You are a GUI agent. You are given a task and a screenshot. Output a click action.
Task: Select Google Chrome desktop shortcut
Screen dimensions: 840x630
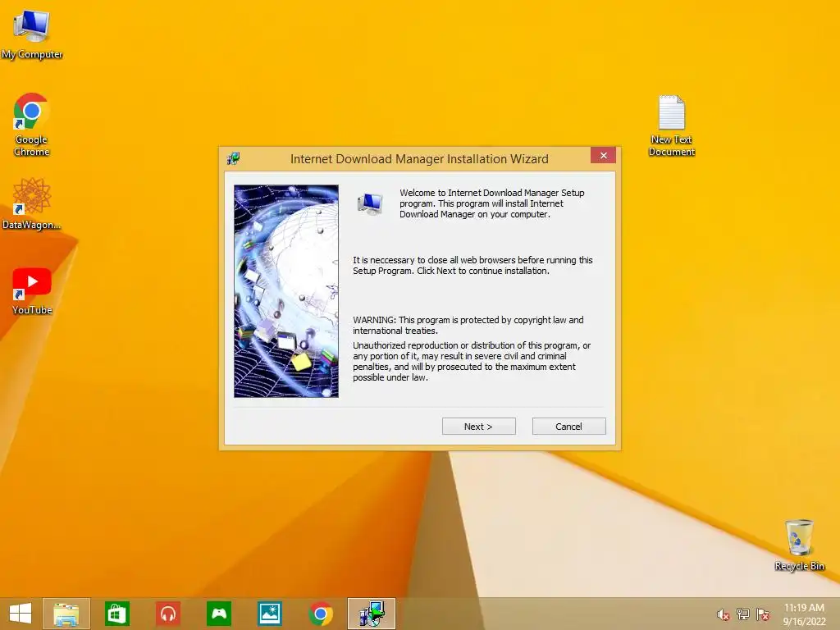click(x=32, y=125)
